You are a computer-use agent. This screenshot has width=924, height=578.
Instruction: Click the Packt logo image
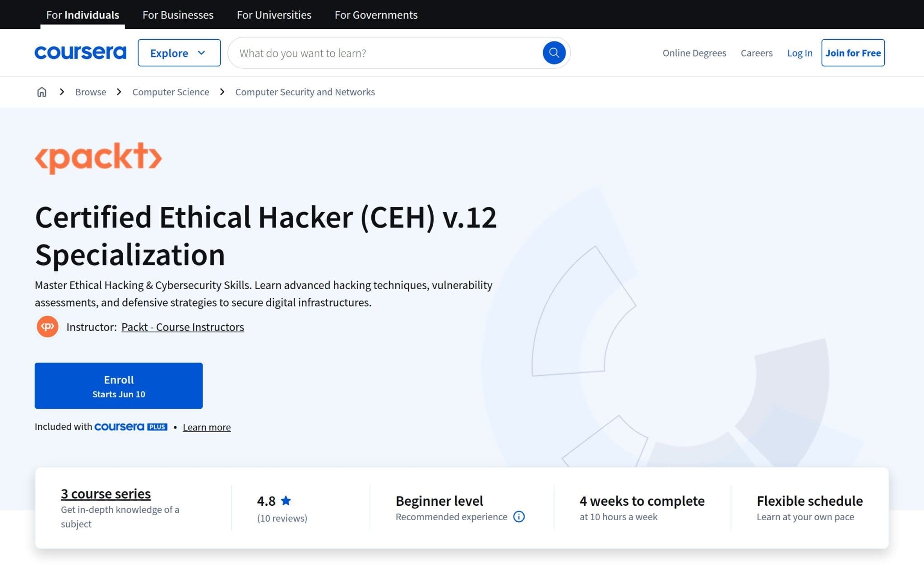pyautogui.click(x=98, y=158)
